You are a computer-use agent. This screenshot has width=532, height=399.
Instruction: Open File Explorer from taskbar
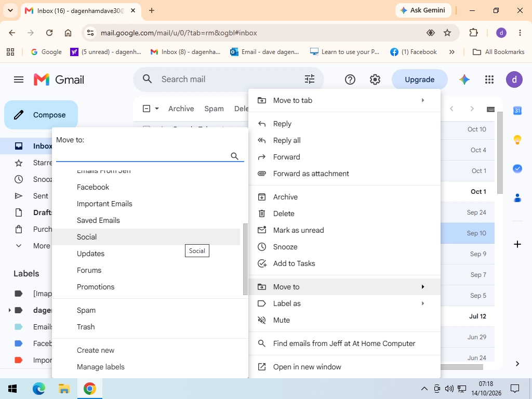coord(64,389)
